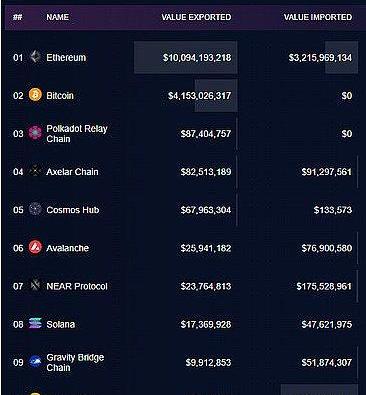The image size is (366, 395).
Task: Open the Gravity Bridge Chain name link
Action: pyautogui.click(x=75, y=363)
